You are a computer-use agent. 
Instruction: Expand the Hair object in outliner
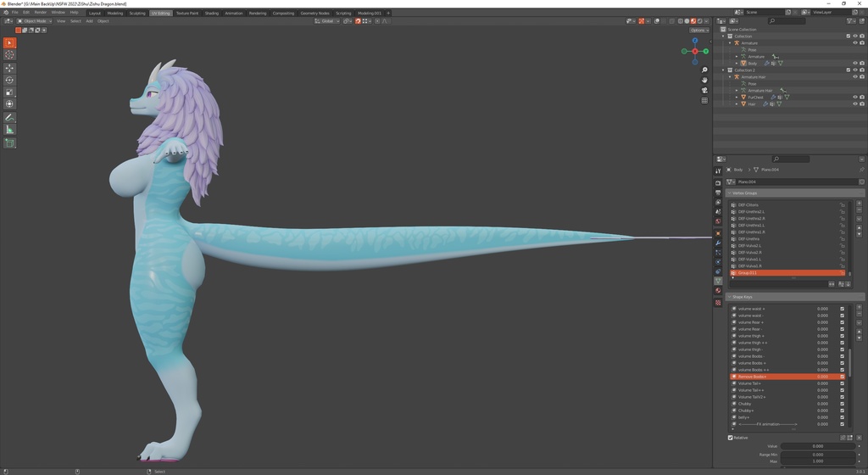[737, 103]
